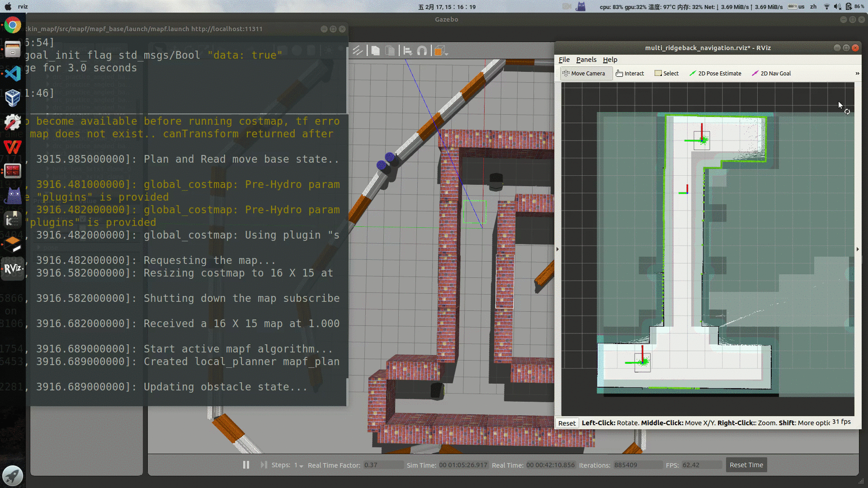The image size is (868, 488).
Task: Open Visual Studio Code from the dock
Action: point(13,73)
